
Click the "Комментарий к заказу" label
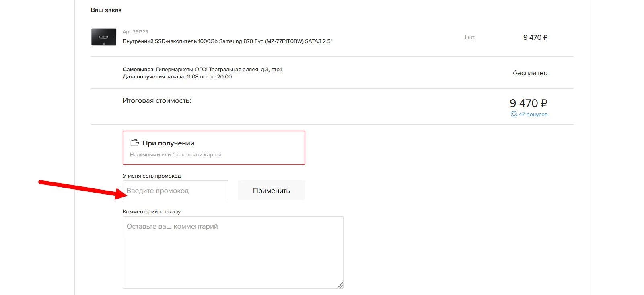[152, 212]
